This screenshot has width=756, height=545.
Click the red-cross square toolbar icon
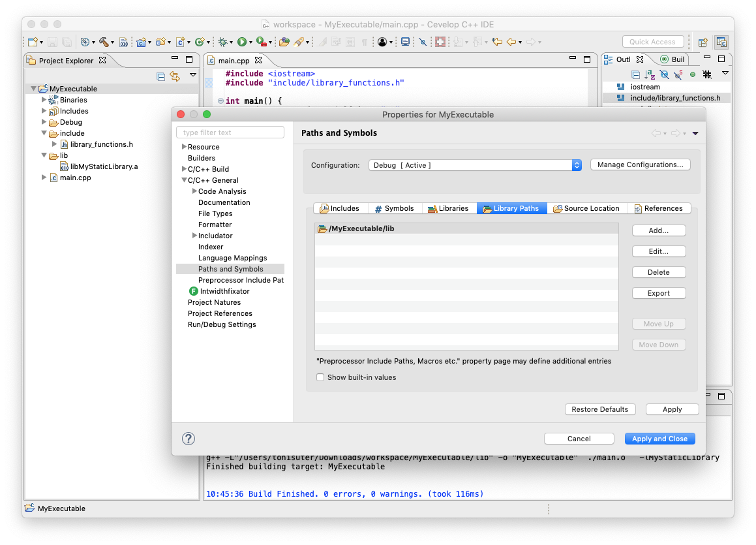click(440, 42)
